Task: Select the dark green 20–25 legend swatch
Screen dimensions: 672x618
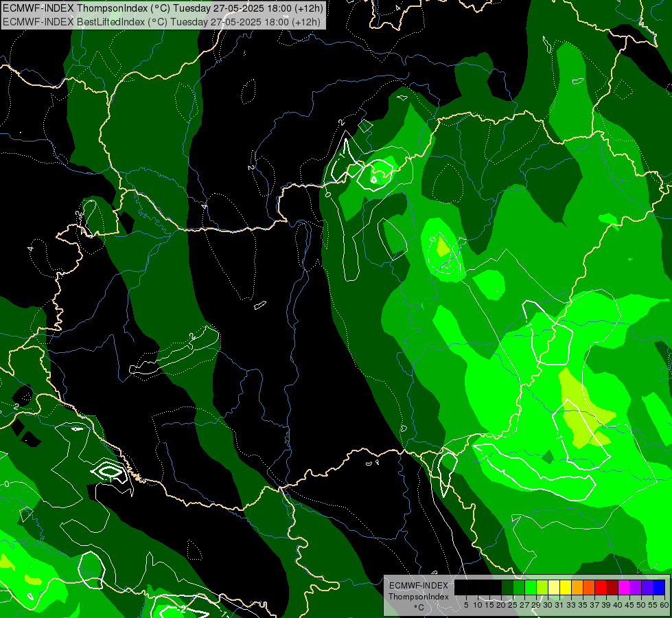Action: (507, 588)
